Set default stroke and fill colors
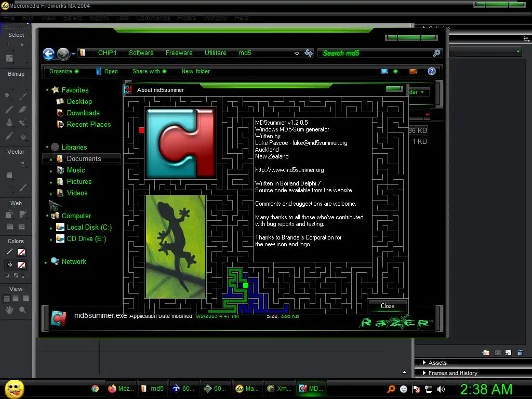This screenshot has height=399, width=532. point(8,276)
